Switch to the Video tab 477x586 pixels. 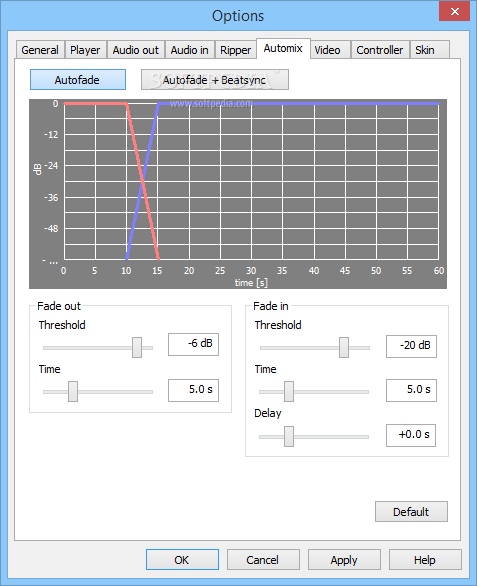click(329, 50)
